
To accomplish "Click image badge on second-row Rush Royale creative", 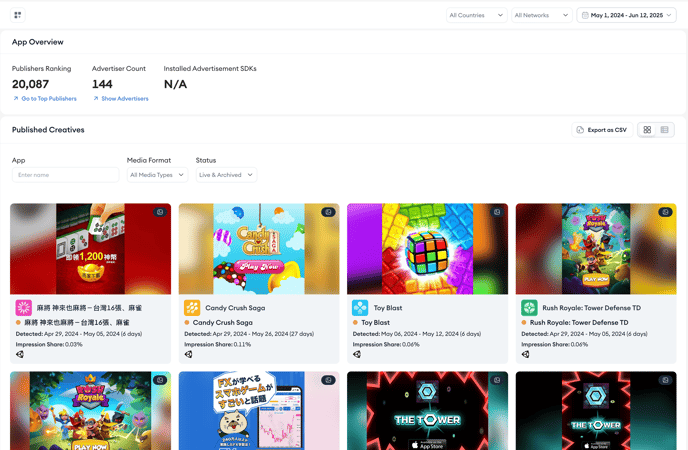I will click(x=160, y=380).
